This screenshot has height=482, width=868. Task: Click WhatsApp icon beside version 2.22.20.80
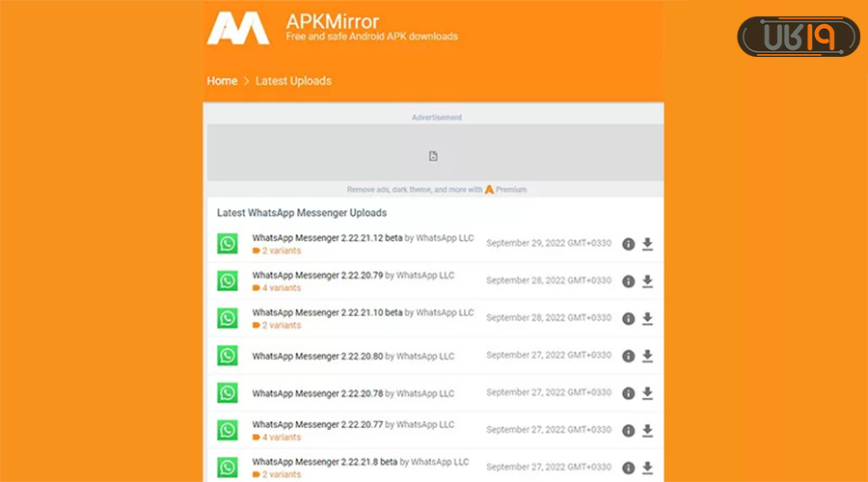click(227, 356)
